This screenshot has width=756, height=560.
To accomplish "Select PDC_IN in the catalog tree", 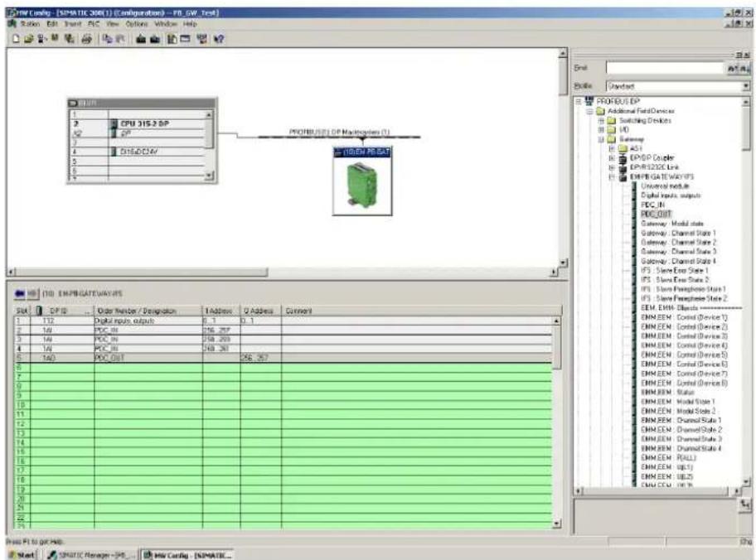I will 652,205.
